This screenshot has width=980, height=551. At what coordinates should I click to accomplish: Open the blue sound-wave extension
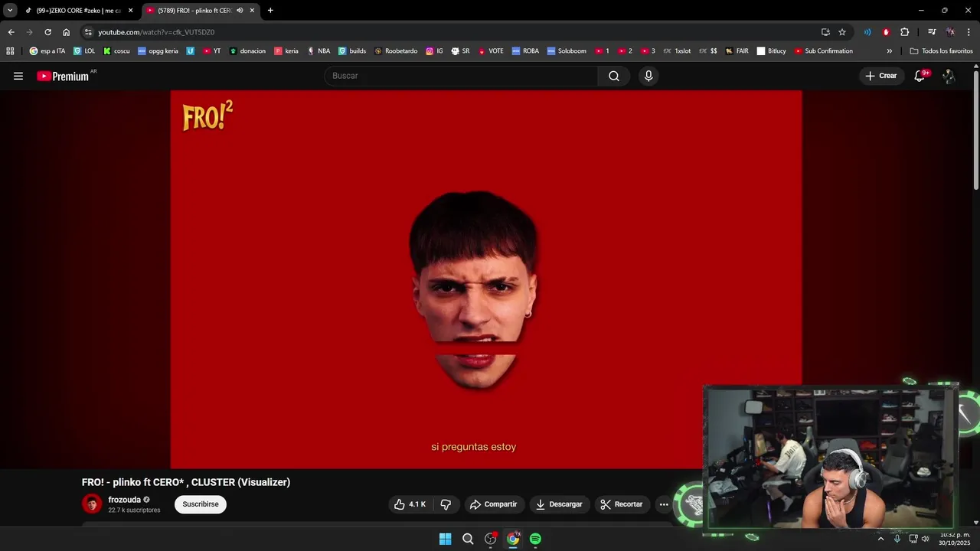point(867,32)
